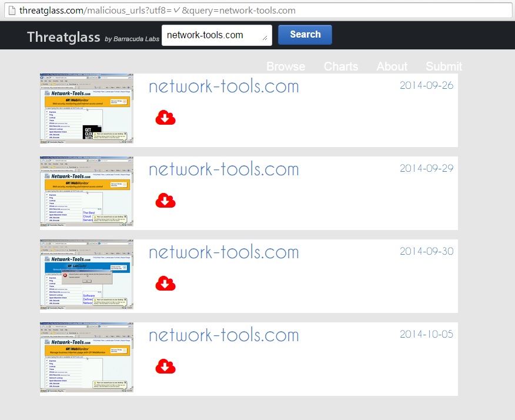
Task: Click the date text 2014-09-29
Action: pyautogui.click(x=426, y=168)
